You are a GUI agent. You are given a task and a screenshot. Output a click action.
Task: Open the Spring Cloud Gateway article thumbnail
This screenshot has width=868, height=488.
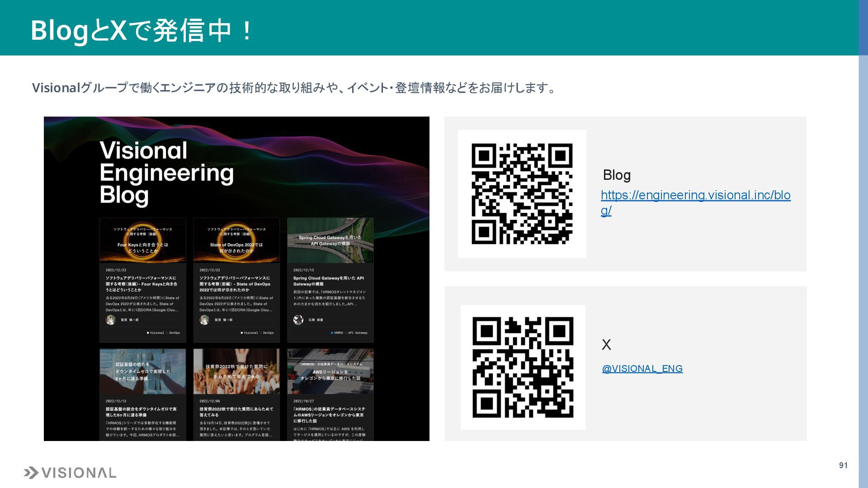click(x=330, y=240)
